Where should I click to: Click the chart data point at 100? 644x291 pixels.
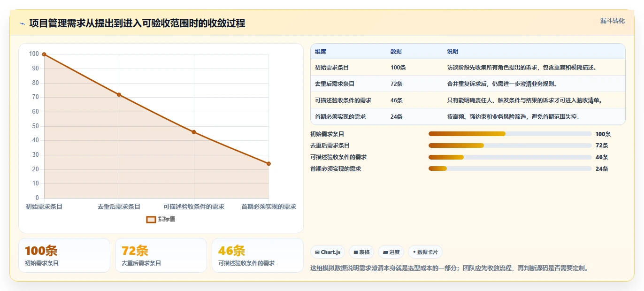click(x=44, y=54)
